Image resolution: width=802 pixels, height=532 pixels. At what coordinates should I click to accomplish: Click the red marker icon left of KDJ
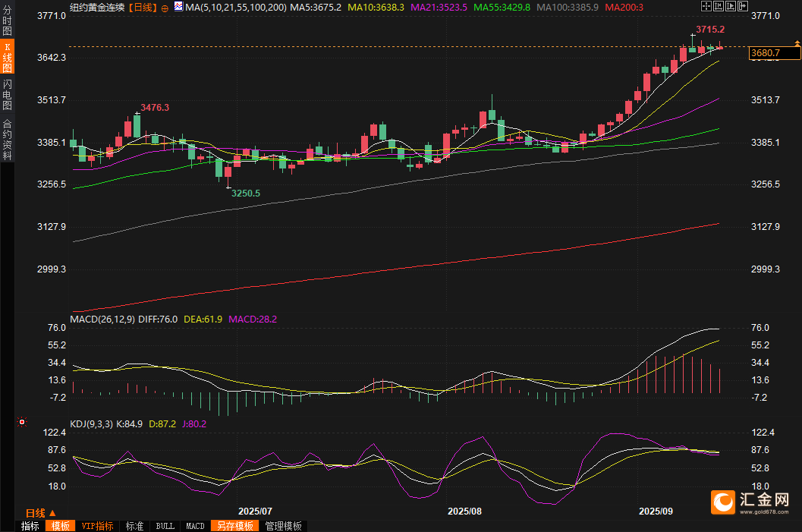22,422
